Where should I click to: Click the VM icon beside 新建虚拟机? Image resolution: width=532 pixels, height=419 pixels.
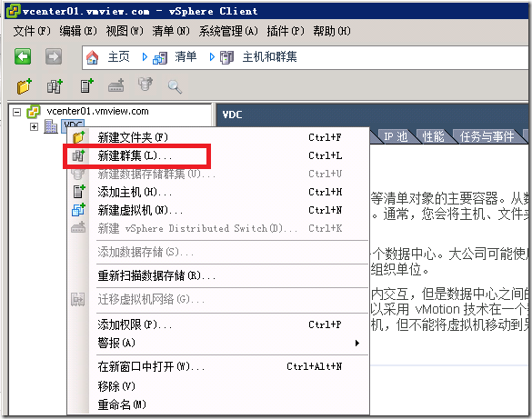[x=78, y=210]
